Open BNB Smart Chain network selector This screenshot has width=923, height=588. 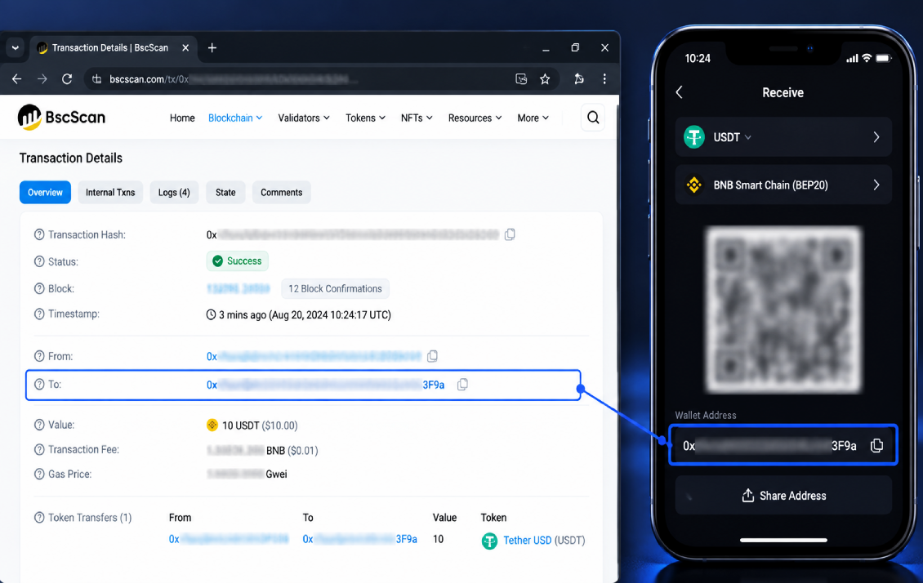click(783, 185)
